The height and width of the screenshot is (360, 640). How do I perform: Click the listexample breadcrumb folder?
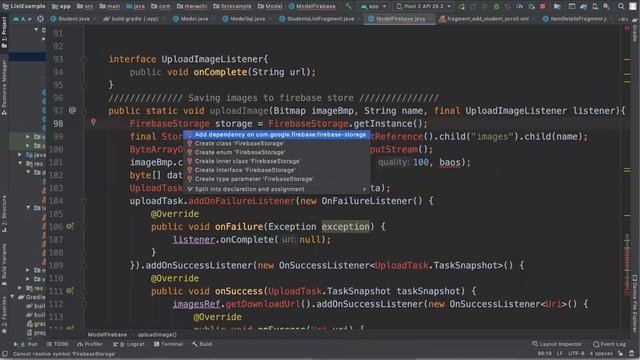pyautogui.click(x=232, y=6)
